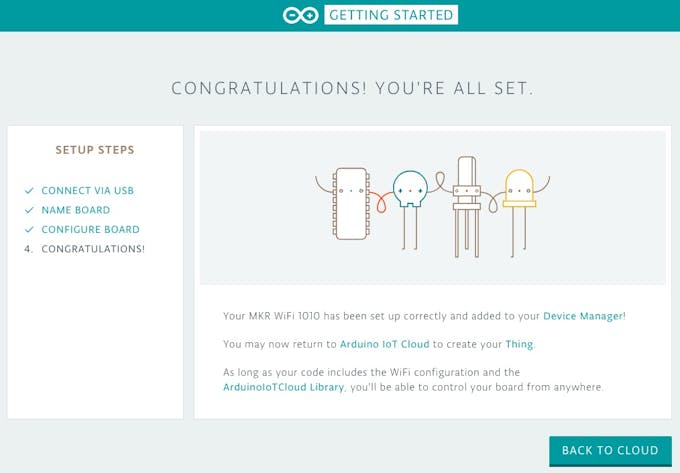
Task: Open the ArduinoIoTCloud Library link
Action: [283, 387]
